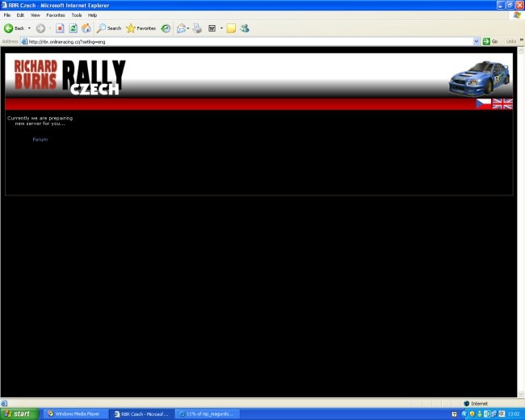Click the green Messenger tray icon

[480, 414]
